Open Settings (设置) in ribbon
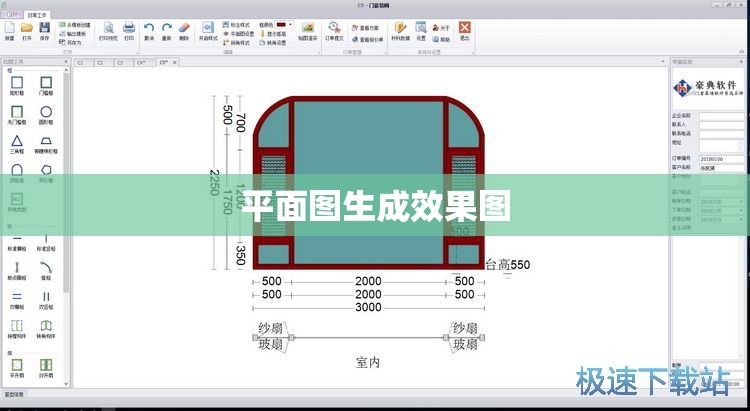 tap(421, 31)
